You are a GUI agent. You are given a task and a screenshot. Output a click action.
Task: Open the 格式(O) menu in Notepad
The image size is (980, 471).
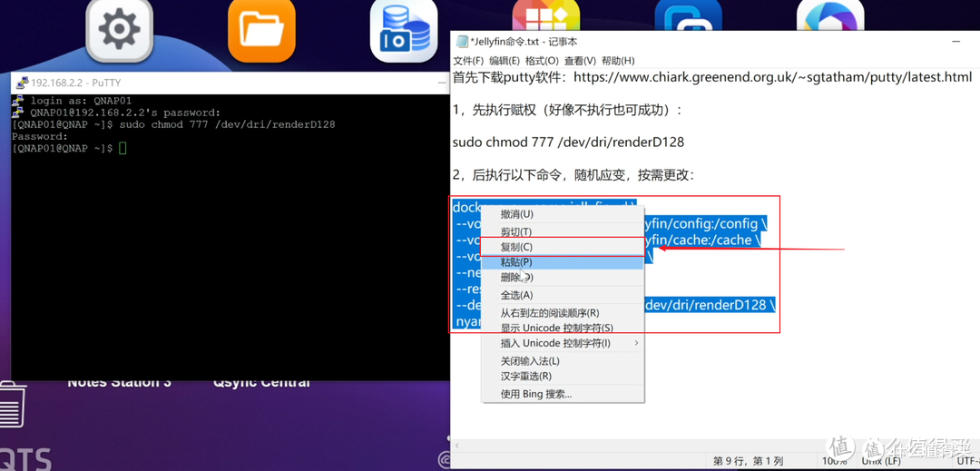[542, 61]
